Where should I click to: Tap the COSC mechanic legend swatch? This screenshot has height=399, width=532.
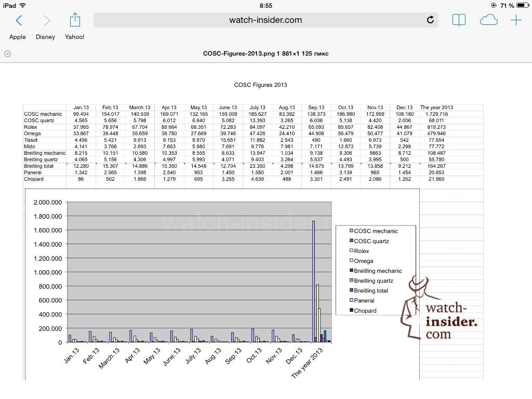click(352, 231)
